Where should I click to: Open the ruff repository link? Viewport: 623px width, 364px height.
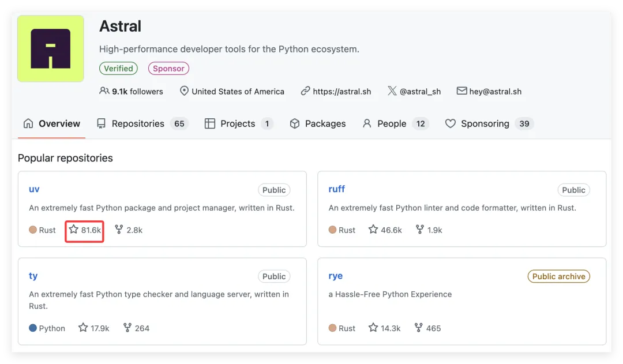(336, 189)
